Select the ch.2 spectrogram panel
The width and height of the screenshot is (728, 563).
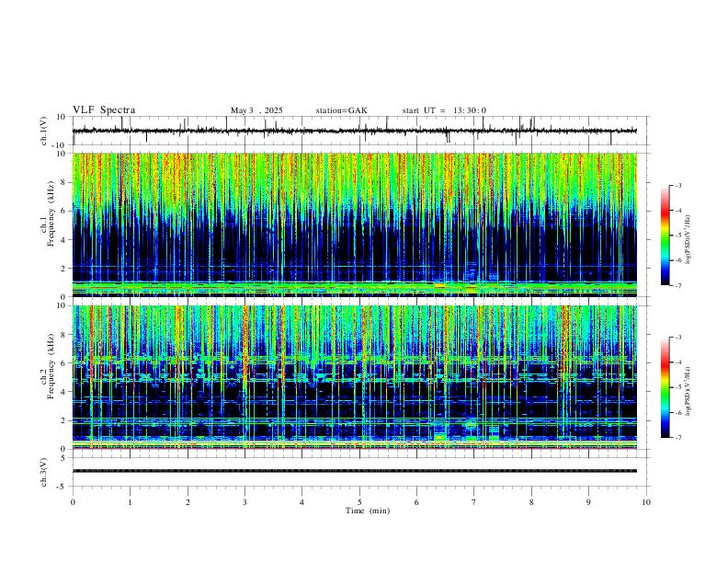pyautogui.click(x=354, y=377)
